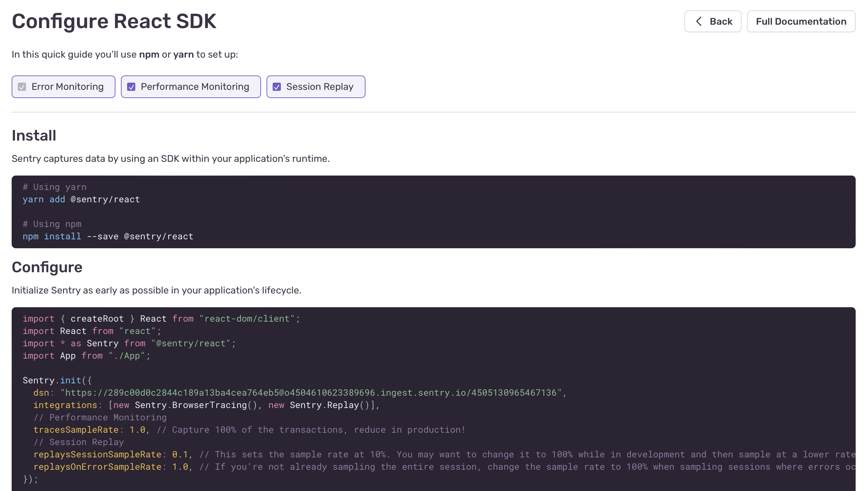
Task: Click the Configure section heading
Action: point(47,267)
